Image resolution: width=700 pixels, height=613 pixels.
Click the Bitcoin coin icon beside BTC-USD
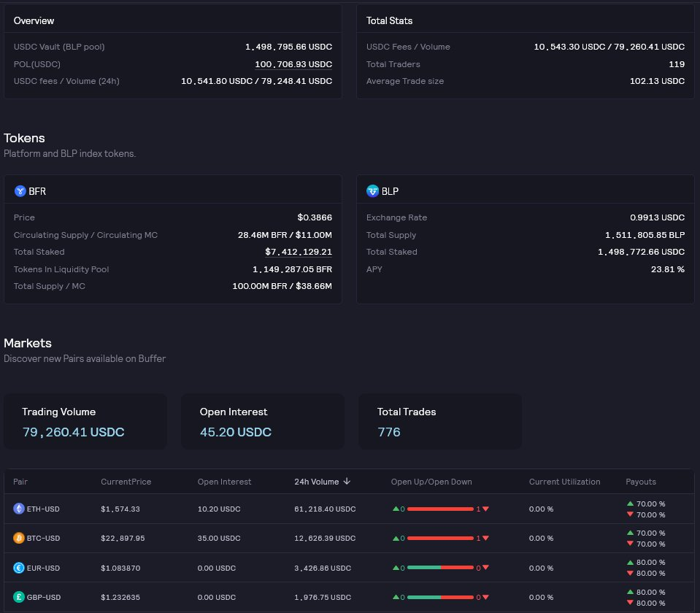click(19, 538)
